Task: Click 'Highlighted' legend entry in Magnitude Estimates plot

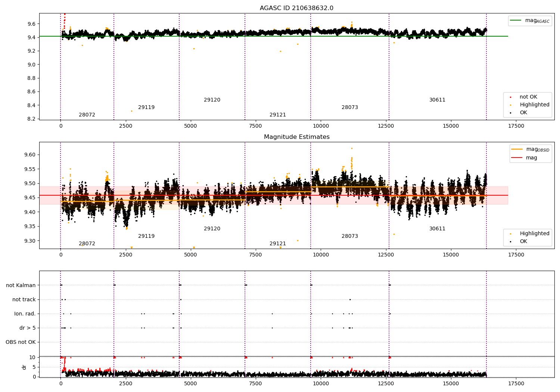Action: [535, 234]
